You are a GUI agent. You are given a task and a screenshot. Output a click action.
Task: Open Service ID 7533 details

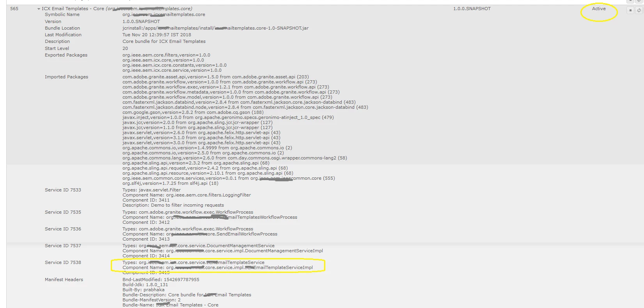tap(63, 190)
